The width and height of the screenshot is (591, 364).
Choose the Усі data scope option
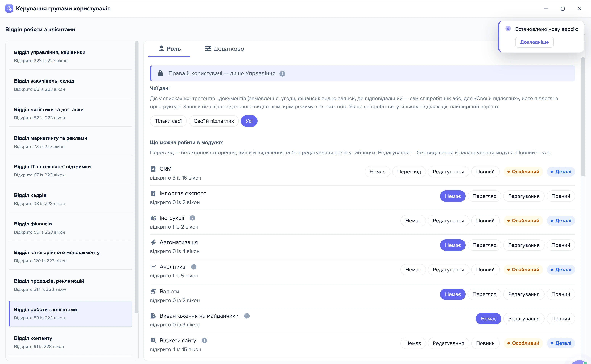click(249, 121)
